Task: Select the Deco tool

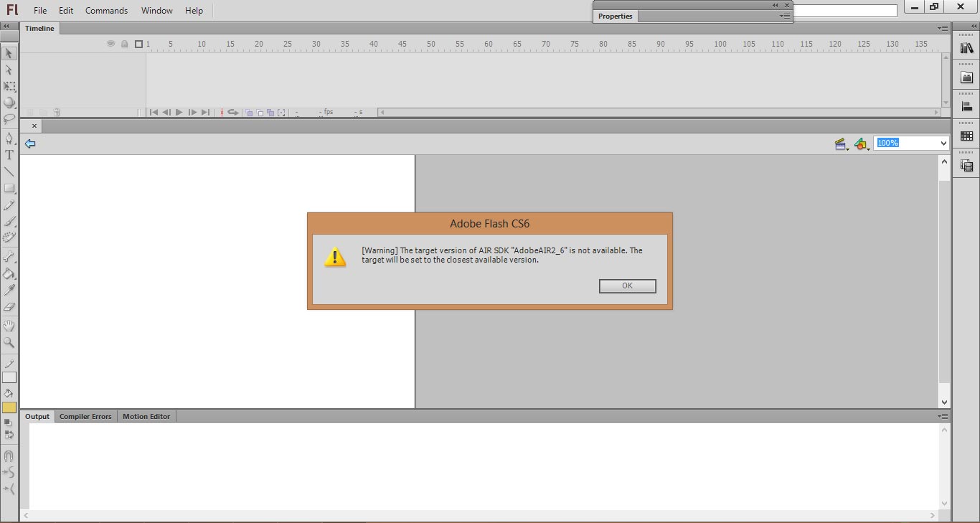Action: (9, 237)
